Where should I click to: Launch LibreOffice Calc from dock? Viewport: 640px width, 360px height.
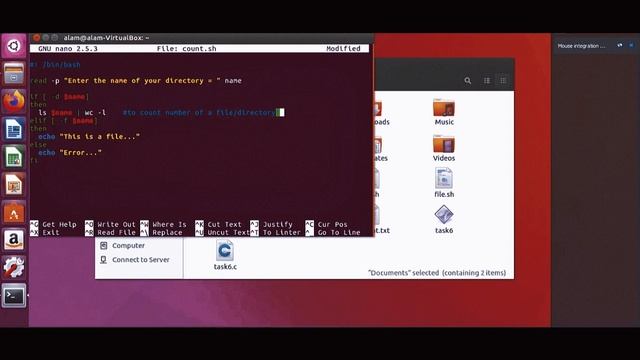pos(14,157)
